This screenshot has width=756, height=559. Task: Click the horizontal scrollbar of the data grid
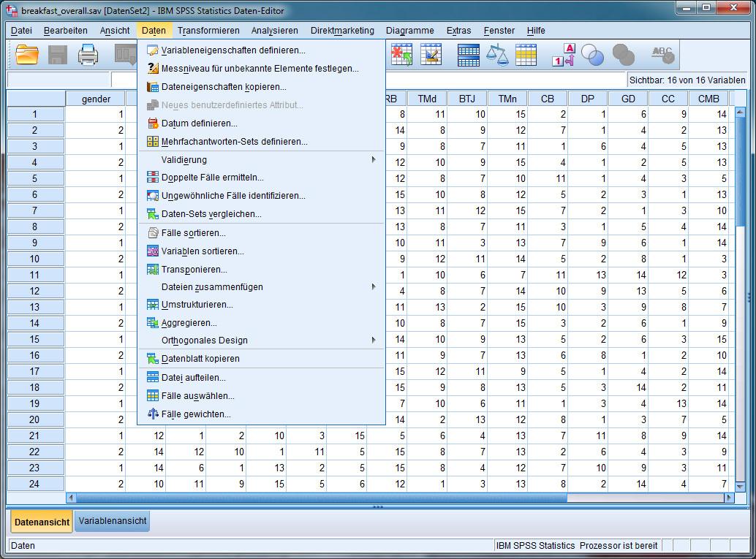click(x=322, y=498)
